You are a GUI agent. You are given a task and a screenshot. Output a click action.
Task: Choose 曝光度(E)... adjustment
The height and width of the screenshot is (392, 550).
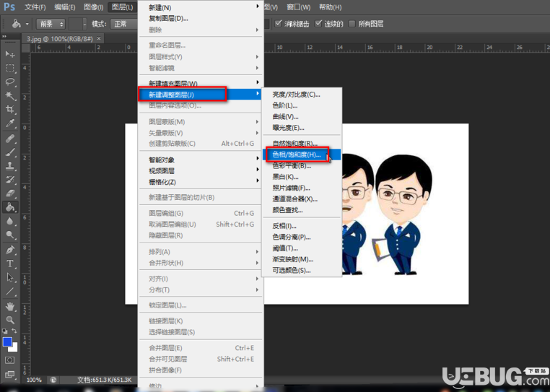tap(302, 128)
